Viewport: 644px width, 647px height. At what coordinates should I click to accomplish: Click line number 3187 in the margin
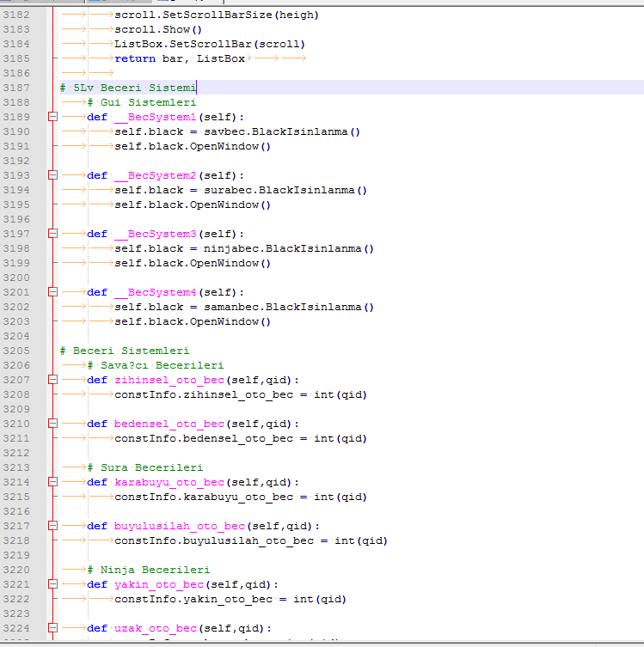click(x=16, y=88)
